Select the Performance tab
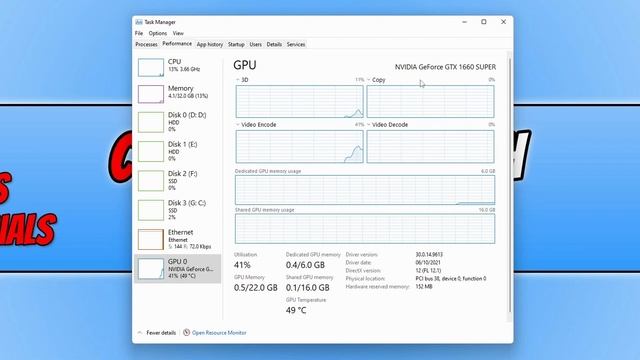640x360 pixels. click(x=177, y=44)
